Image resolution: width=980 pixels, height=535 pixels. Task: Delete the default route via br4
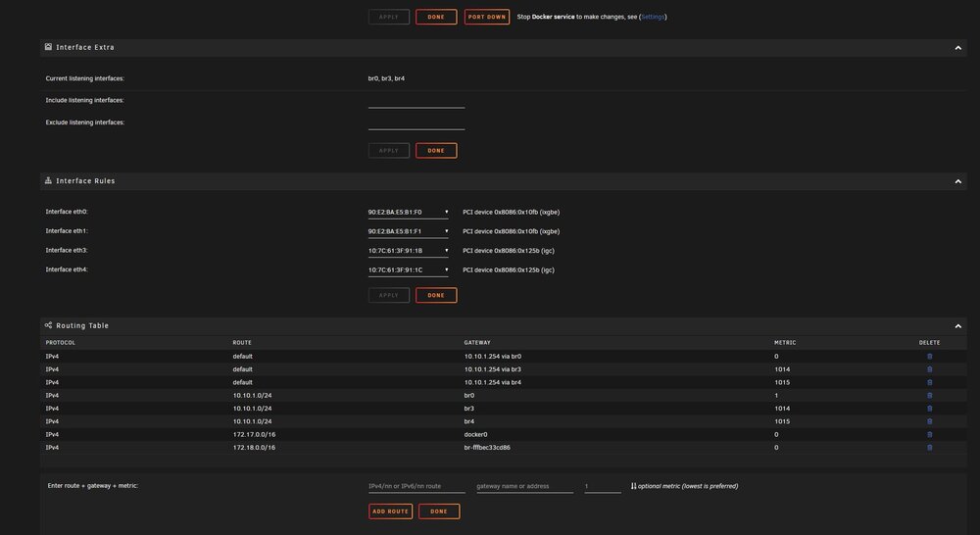click(929, 382)
